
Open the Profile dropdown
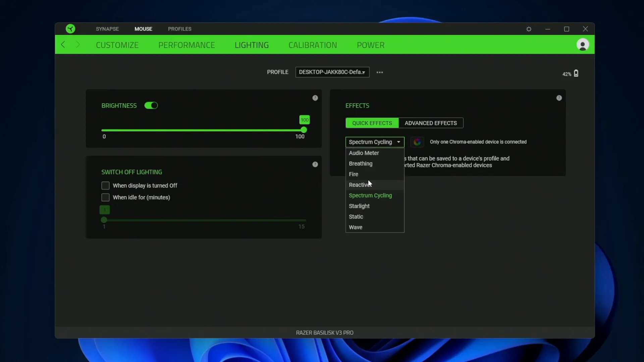pos(332,72)
